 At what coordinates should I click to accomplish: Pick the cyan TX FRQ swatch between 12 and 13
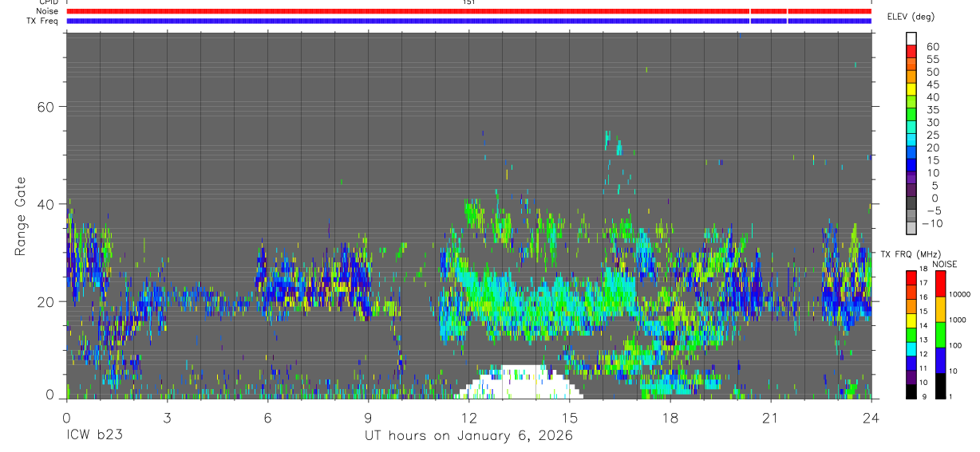click(x=911, y=349)
